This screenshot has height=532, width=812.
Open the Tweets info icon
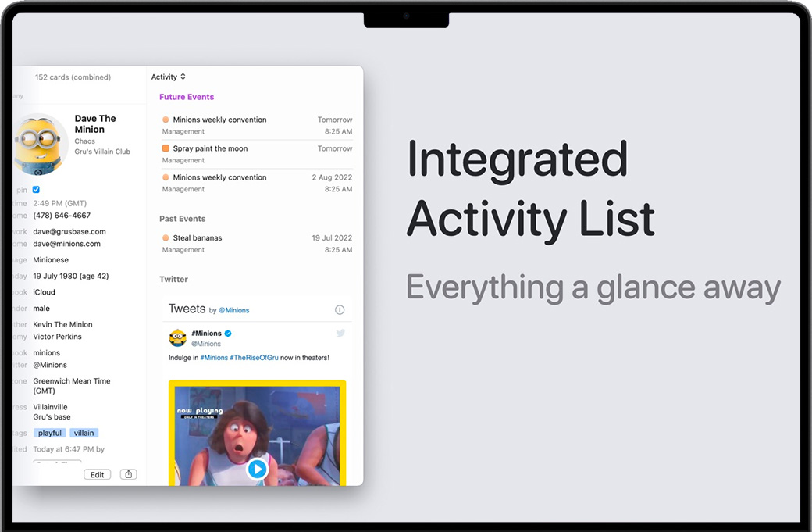coord(340,310)
